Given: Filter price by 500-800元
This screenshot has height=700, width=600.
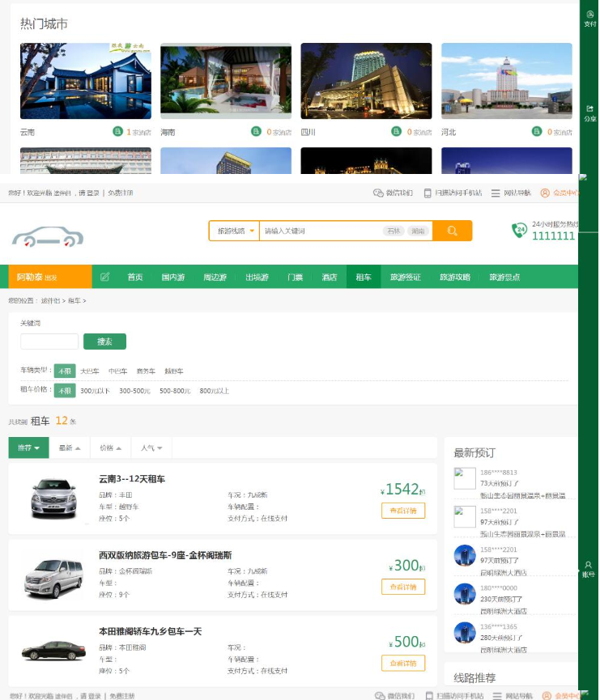Looking at the screenshot, I should pyautogui.click(x=175, y=391).
